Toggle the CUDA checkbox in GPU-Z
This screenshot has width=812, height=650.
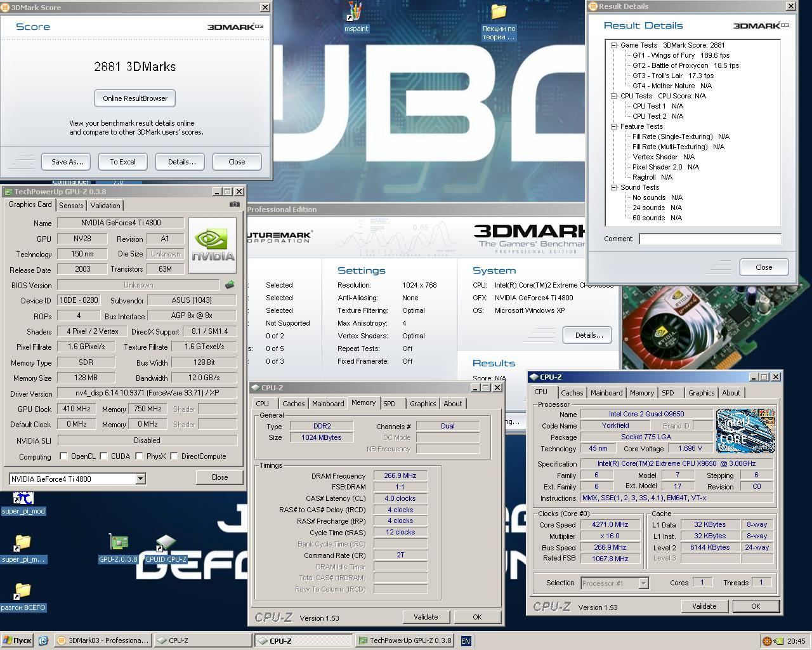(x=103, y=456)
